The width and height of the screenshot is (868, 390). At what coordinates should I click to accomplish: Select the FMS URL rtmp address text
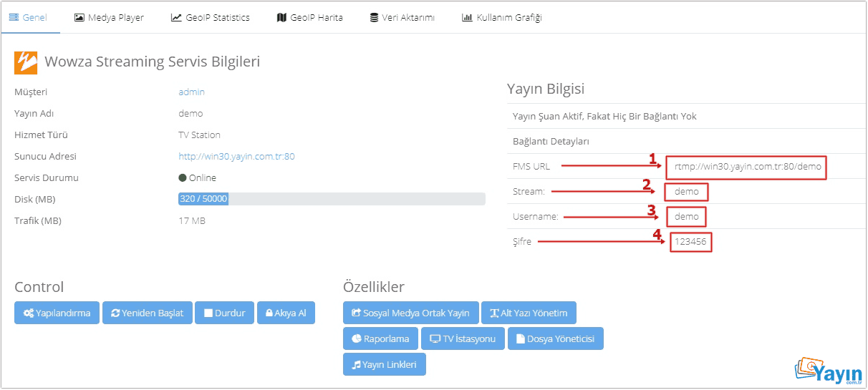(x=746, y=168)
